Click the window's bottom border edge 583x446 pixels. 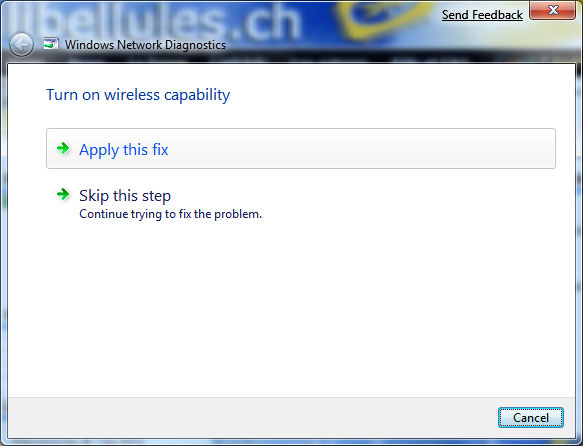[x=292, y=442]
